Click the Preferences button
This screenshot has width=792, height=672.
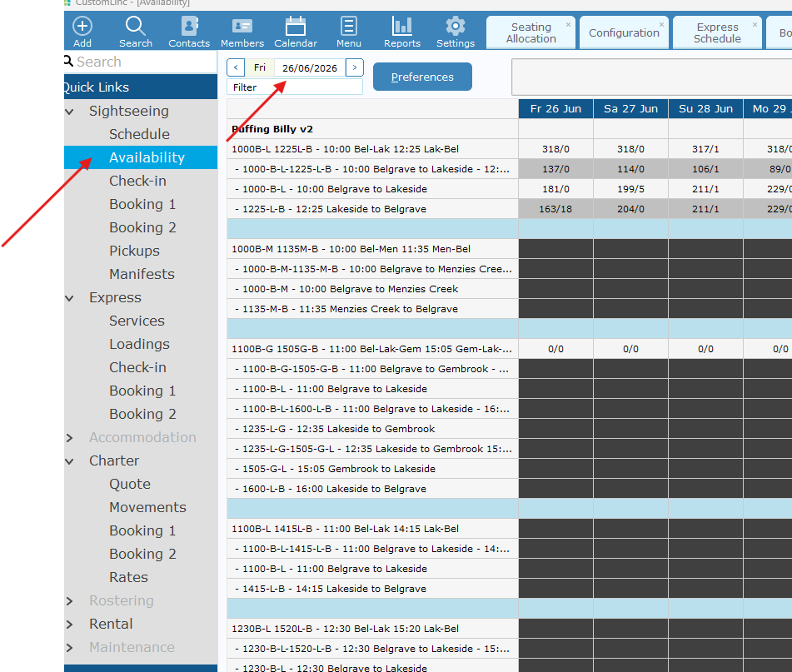coord(422,77)
